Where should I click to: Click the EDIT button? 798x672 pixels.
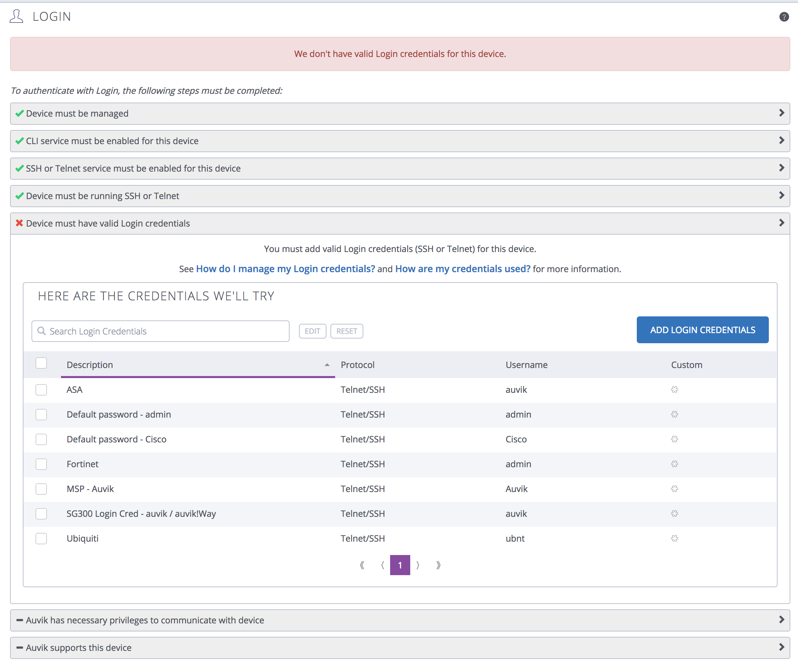coord(312,331)
